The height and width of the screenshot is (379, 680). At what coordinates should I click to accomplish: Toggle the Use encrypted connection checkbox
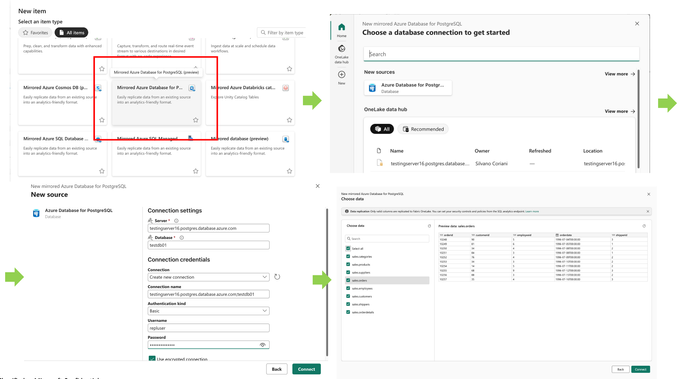[x=152, y=359]
